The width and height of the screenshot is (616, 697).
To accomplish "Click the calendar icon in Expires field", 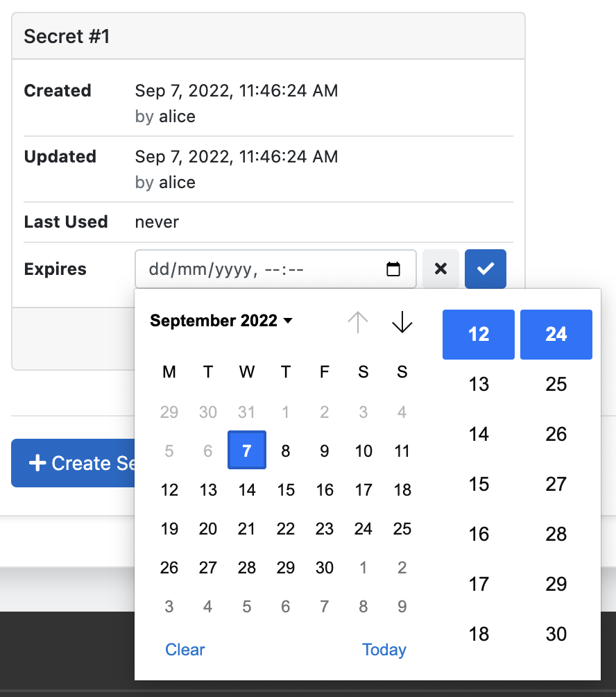I will tap(393, 269).
